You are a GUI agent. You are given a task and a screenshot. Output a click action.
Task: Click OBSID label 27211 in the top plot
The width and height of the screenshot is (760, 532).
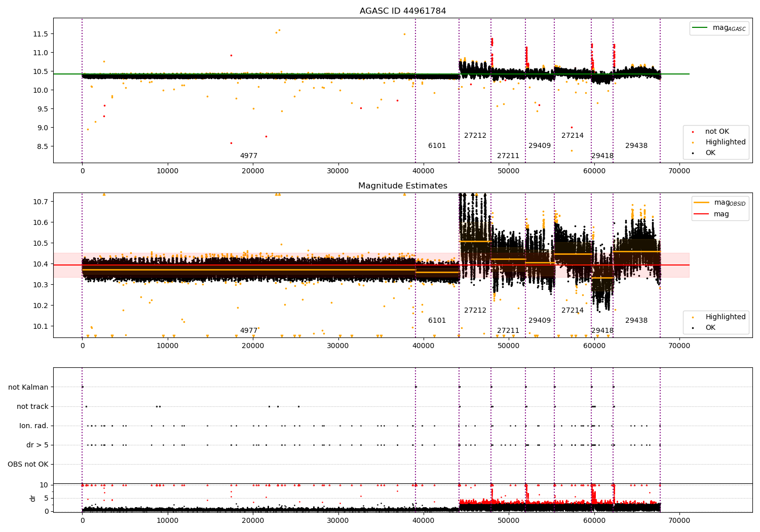pyautogui.click(x=508, y=156)
